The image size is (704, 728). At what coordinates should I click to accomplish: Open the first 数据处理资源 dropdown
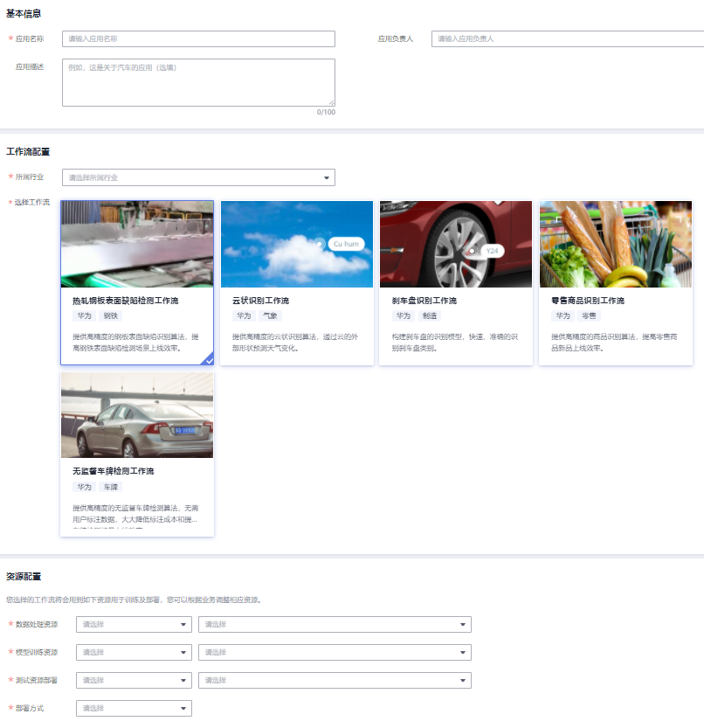pos(135,625)
